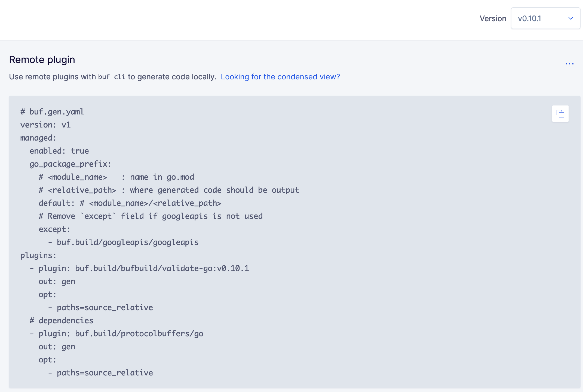Click the '# buf.gen.yaml' comment line

point(52,112)
